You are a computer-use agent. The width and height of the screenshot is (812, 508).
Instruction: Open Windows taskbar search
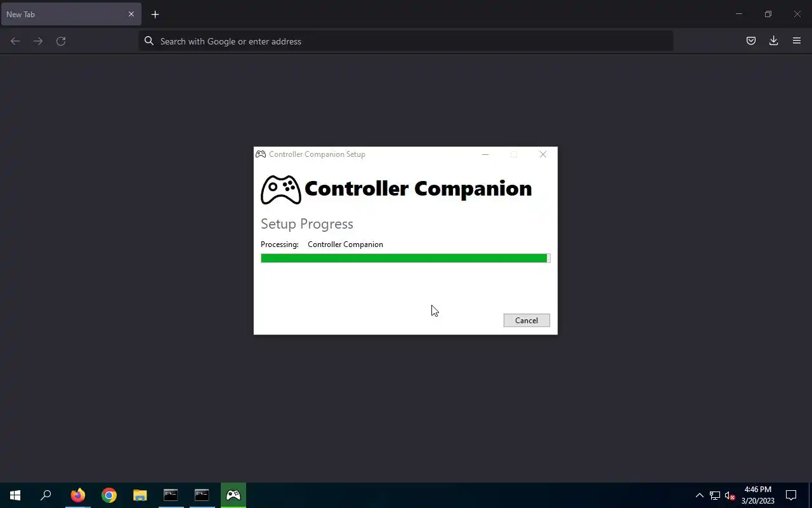46,495
